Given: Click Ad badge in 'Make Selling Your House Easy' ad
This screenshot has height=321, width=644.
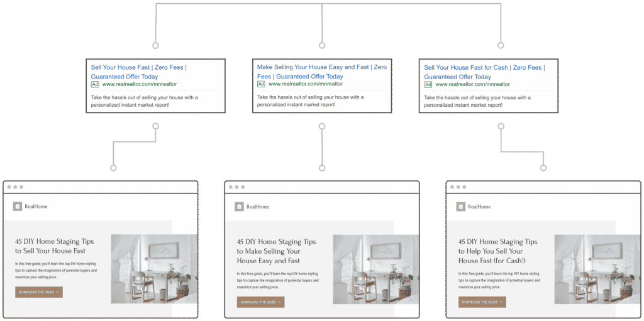Looking at the screenshot, I should (261, 84).
